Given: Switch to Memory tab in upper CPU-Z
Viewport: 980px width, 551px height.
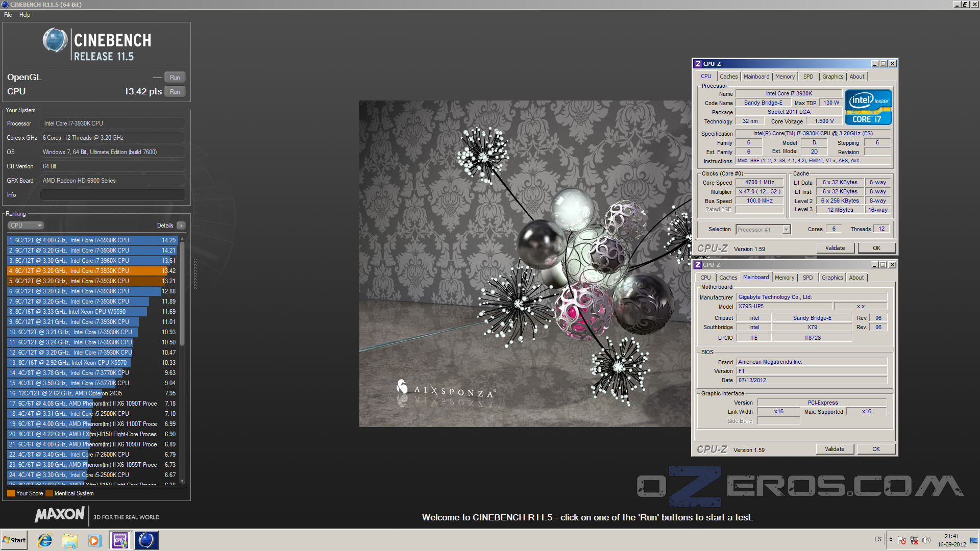Looking at the screenshot, I should [x=785, y=77].
